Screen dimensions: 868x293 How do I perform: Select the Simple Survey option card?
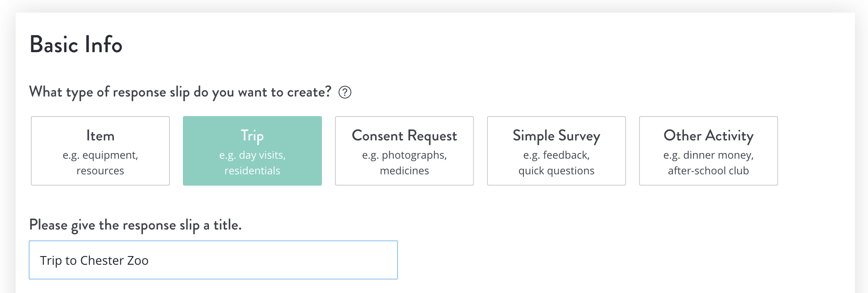(x=557, y=151)
